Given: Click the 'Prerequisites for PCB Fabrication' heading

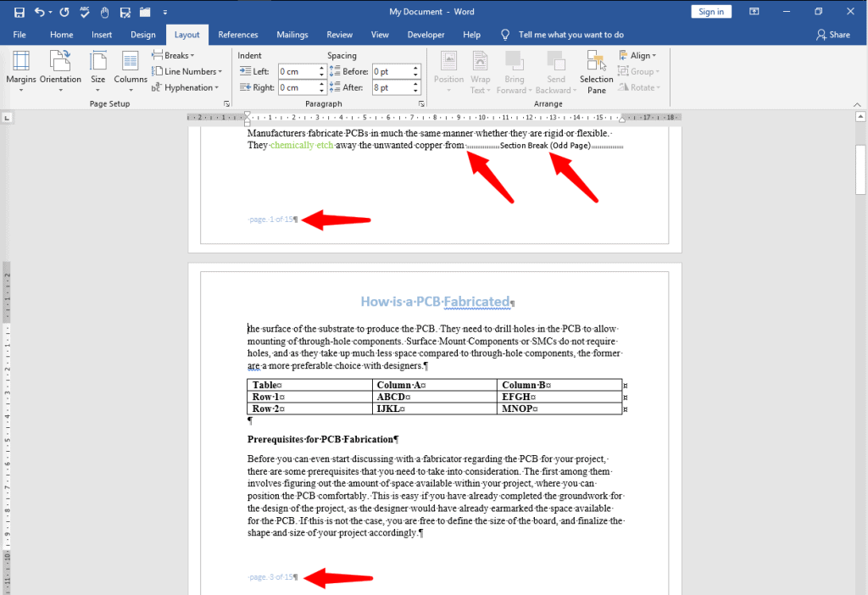Looking at the screenshot, I should [x=321, y=440].
